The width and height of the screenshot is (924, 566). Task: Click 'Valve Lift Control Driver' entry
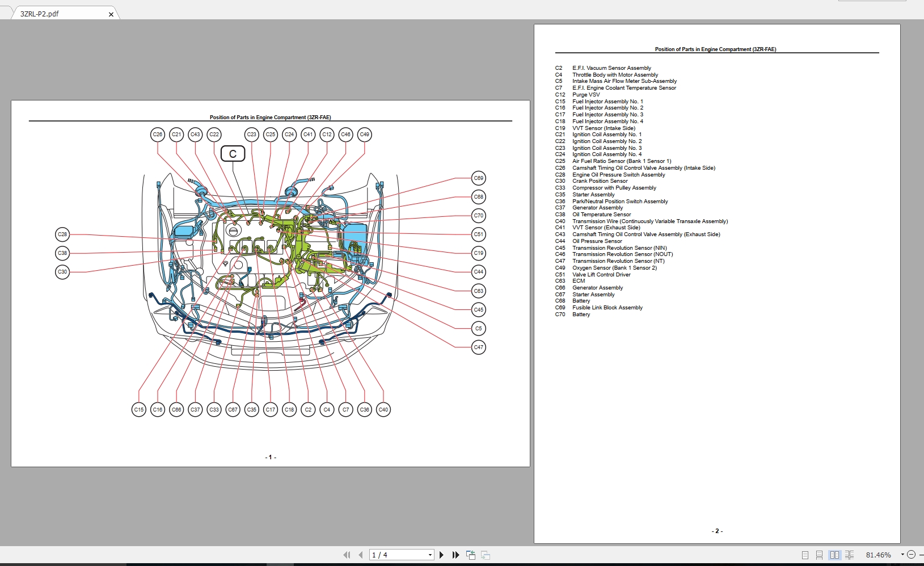[x=601, y=275]
